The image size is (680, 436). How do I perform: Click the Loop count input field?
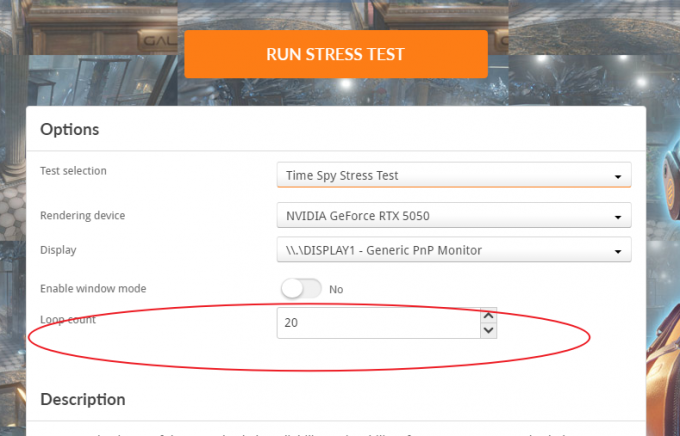[x=379, y=323]
